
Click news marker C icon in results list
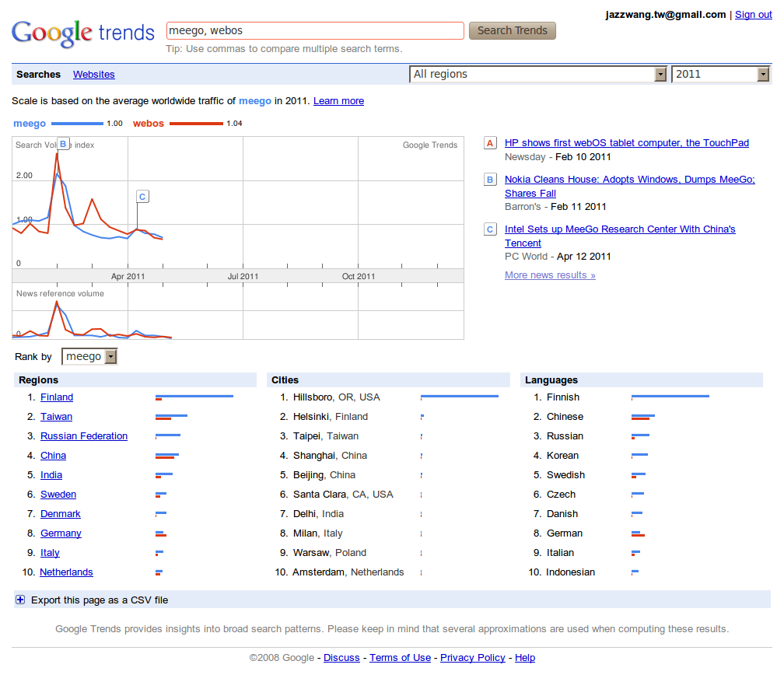[490, 229]
